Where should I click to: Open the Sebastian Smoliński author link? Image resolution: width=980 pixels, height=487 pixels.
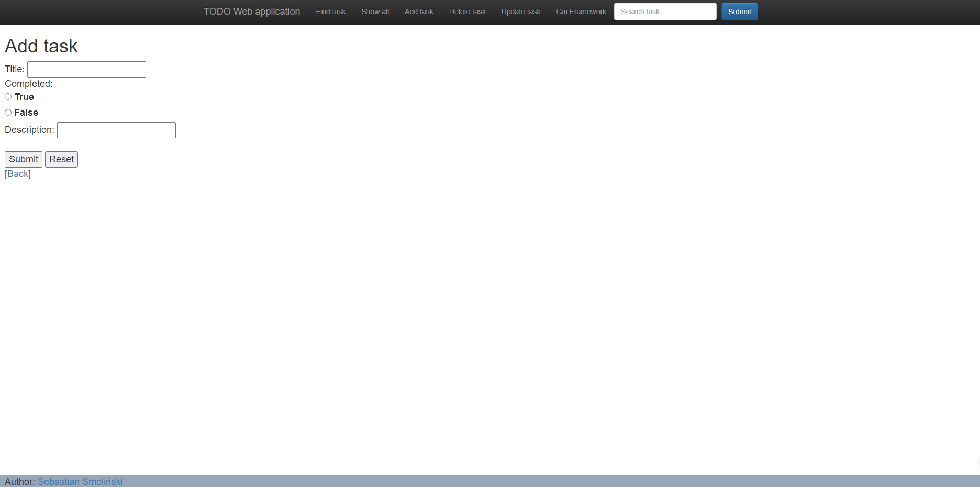click(x=80, y=482)
